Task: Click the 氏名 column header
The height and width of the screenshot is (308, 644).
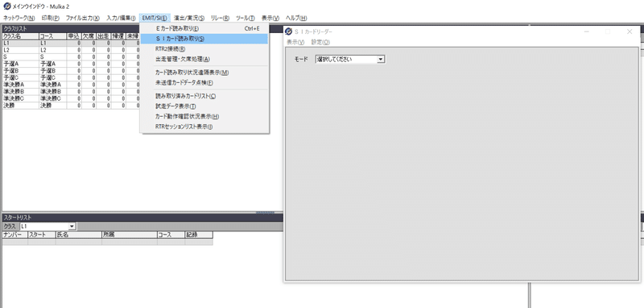Action: point(79,235)
